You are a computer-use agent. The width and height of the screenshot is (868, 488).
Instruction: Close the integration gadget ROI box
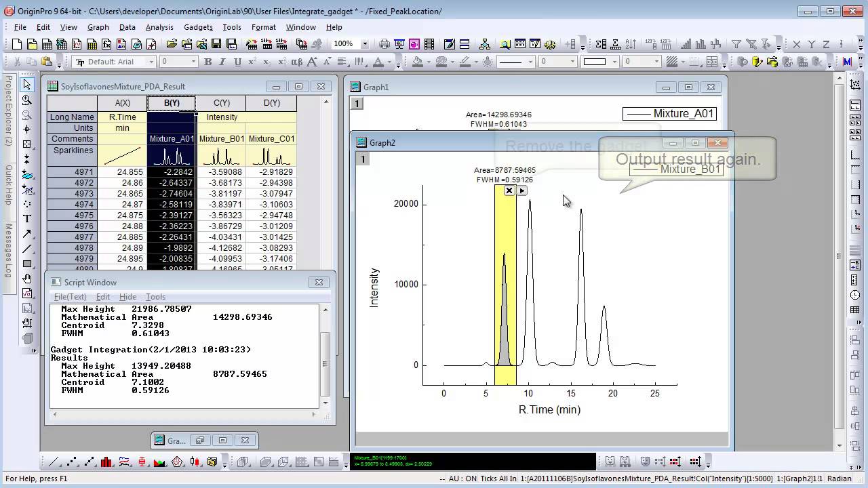click(x=509, y=190)
